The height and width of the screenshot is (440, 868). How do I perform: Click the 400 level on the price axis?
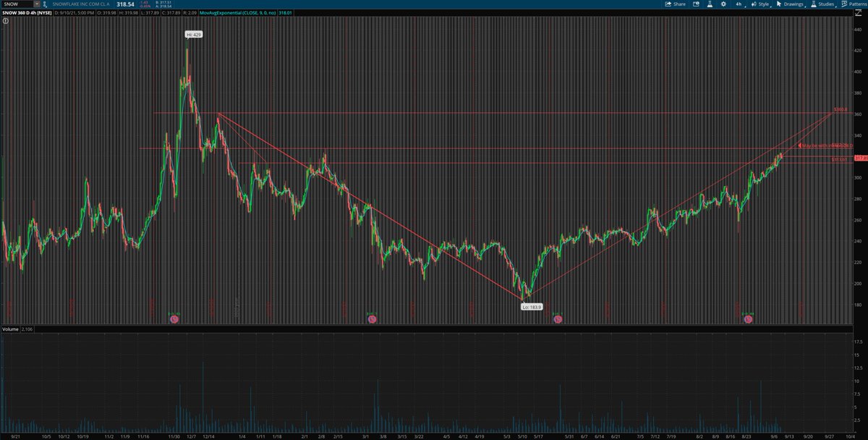click(858, 72)
